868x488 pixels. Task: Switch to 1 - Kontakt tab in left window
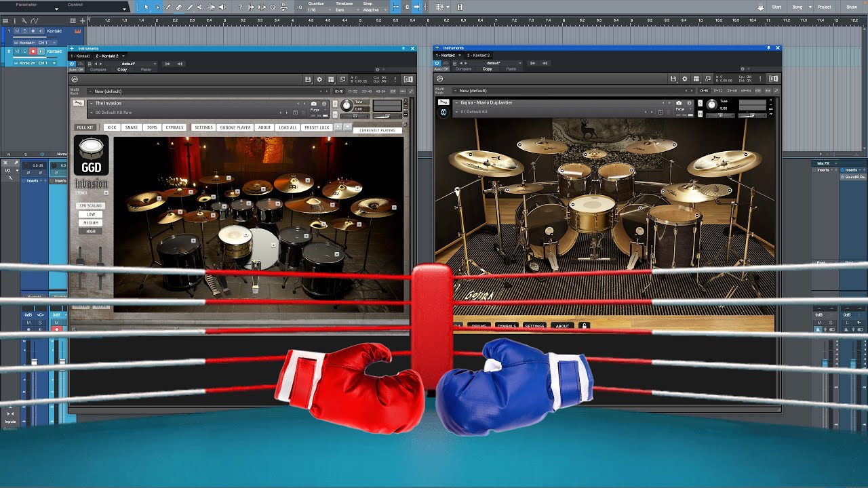pos(80,56)
